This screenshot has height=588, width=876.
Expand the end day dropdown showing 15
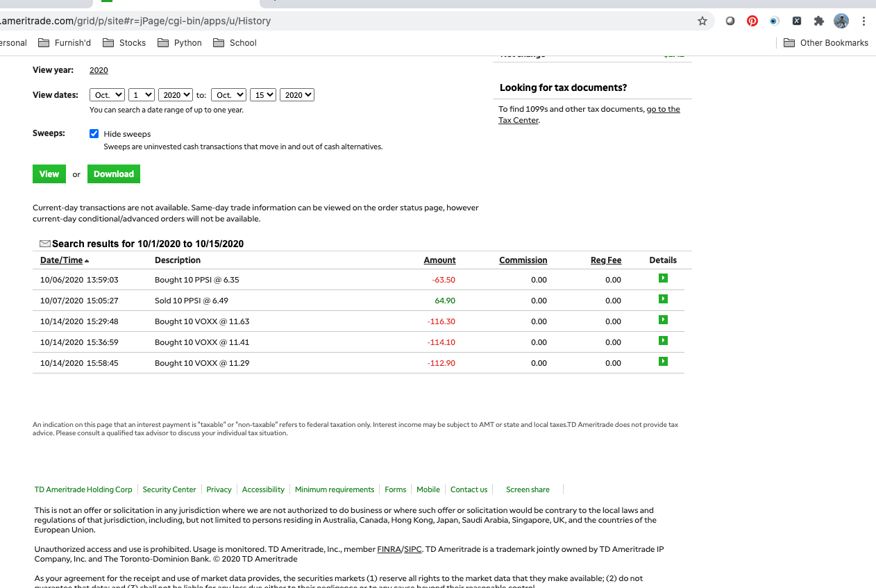(x=264, y=95)
